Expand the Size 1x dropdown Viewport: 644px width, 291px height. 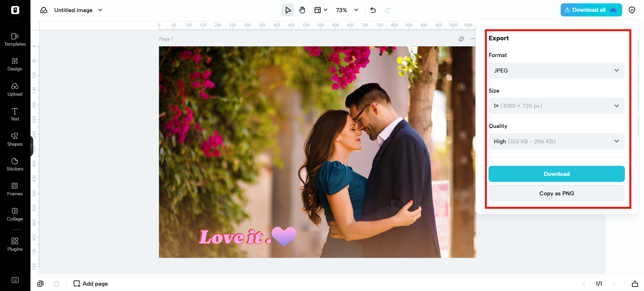tap(556, 106)
